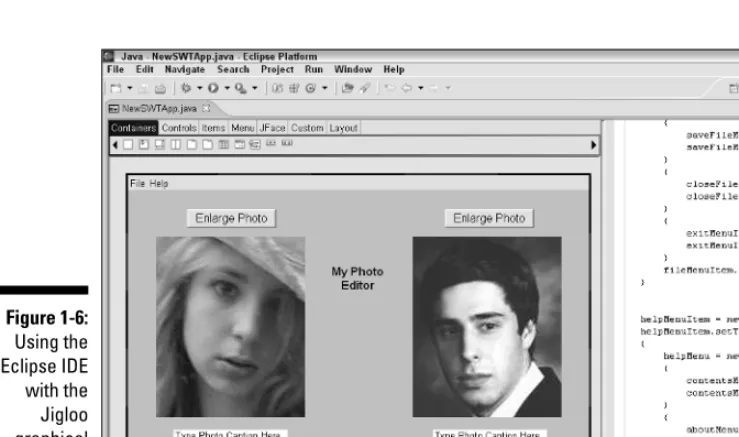Select the dark-haired man photo

coord(487,327)
